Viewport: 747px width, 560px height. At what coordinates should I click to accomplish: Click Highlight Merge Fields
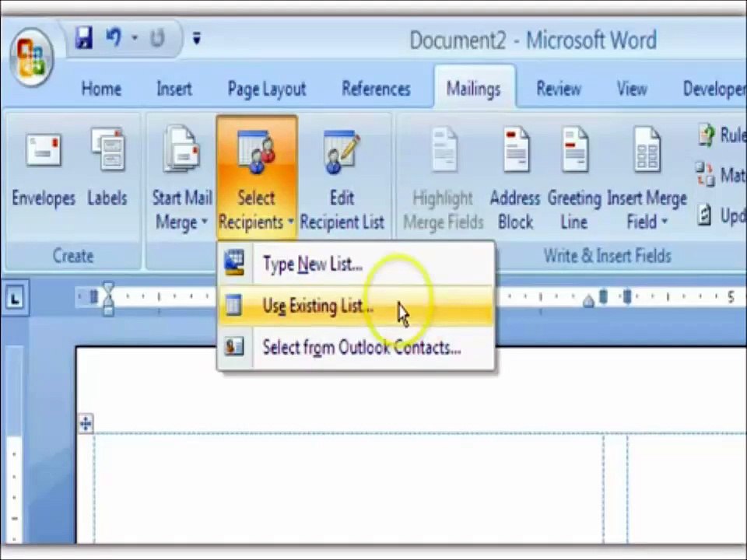[x=443, y=179]
